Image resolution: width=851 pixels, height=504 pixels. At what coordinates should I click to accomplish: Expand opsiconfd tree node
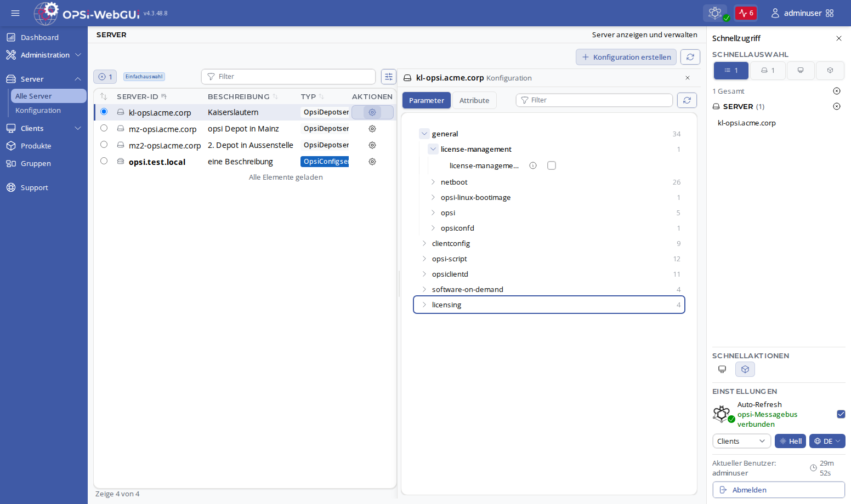click(433, 228)
